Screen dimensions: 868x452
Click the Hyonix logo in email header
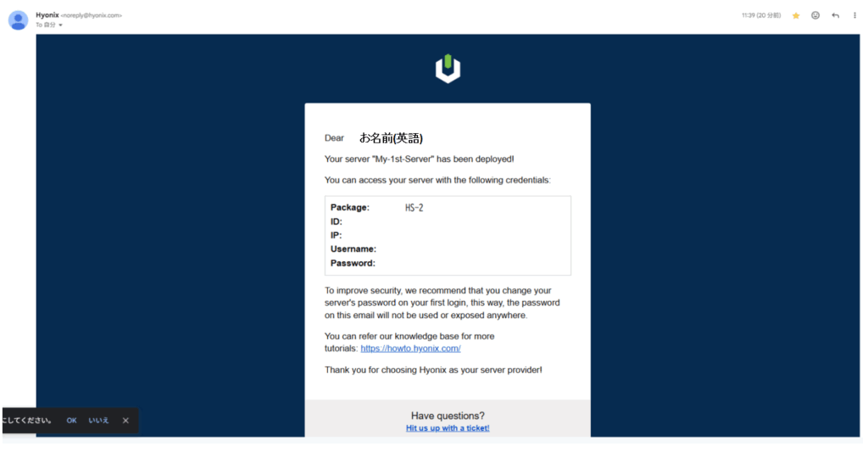pyautogui.click(x=448, y=69)
